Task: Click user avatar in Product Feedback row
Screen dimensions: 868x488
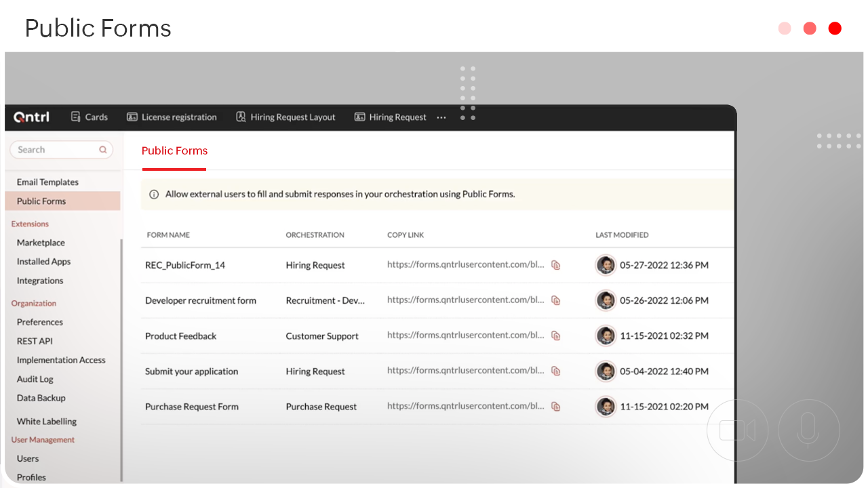Action: tap(605, 335)
